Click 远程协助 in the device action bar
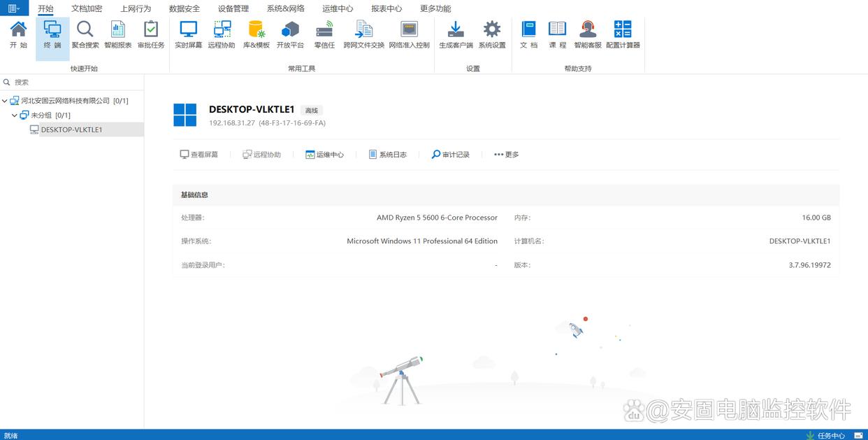Image resolution: width=868 pixels, height=440 pixels. [261, 155]
